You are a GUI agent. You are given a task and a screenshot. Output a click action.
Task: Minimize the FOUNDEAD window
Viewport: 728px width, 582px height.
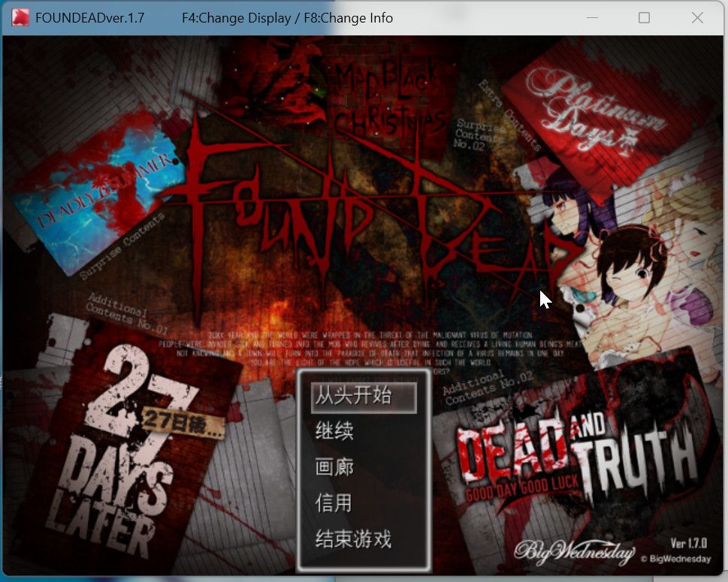click(x=592, y=17)
